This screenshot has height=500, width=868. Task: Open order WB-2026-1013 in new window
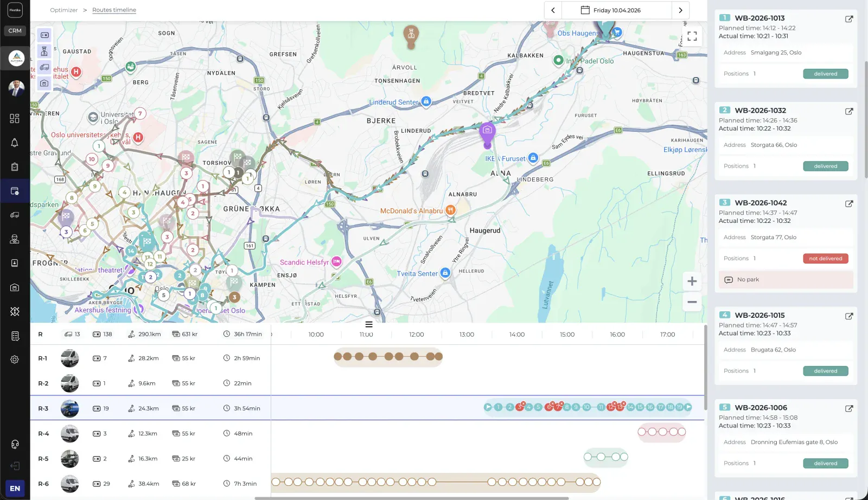tap(849, 19)
